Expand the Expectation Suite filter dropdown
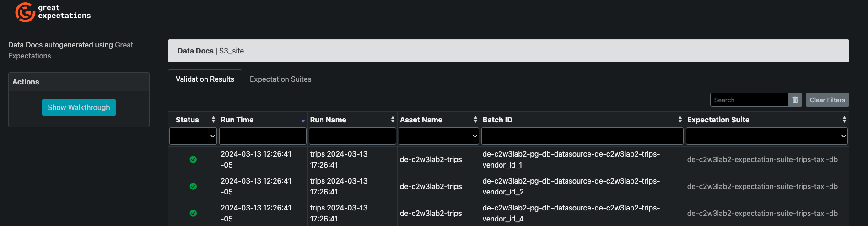The width and height of the screenshot is (868, 226). [x=766, y=136]
